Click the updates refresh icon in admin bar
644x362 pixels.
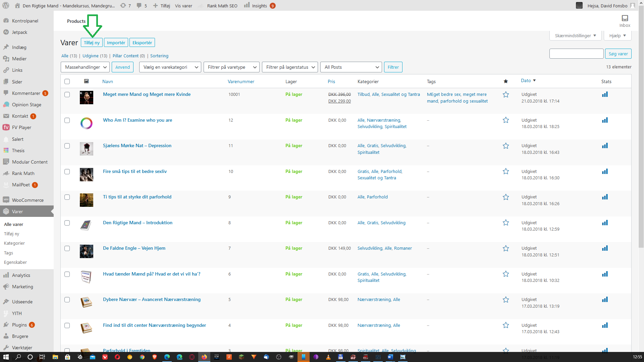coord(123,5)
